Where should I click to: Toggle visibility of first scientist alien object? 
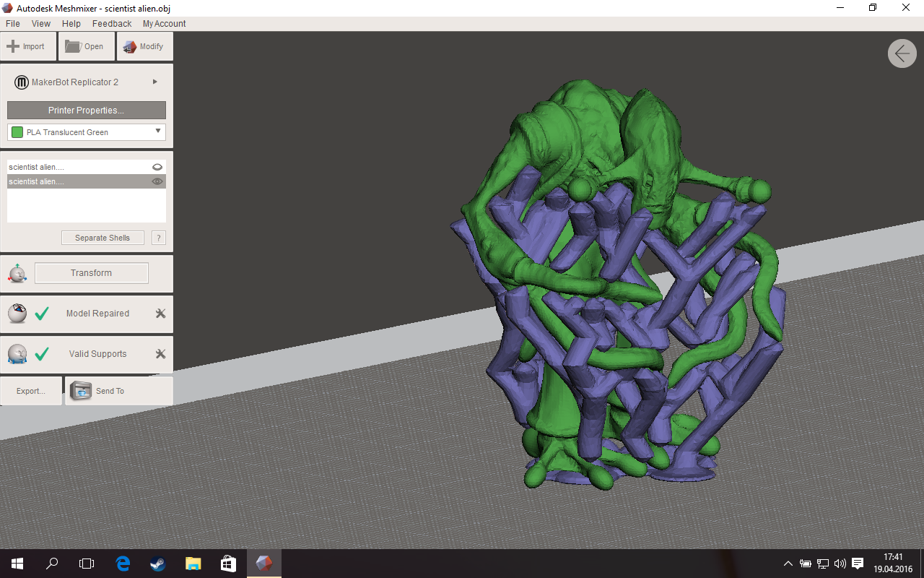[157, 167]
